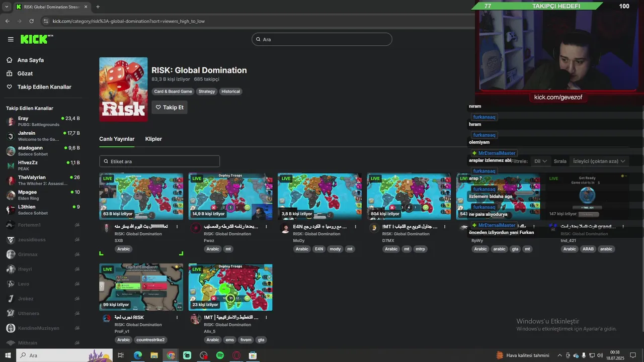Viewport: 644px width, 362px height.
Task: Open SXB stream thumbnail with 63 B viewers
Action: click(x=141, y=197)
